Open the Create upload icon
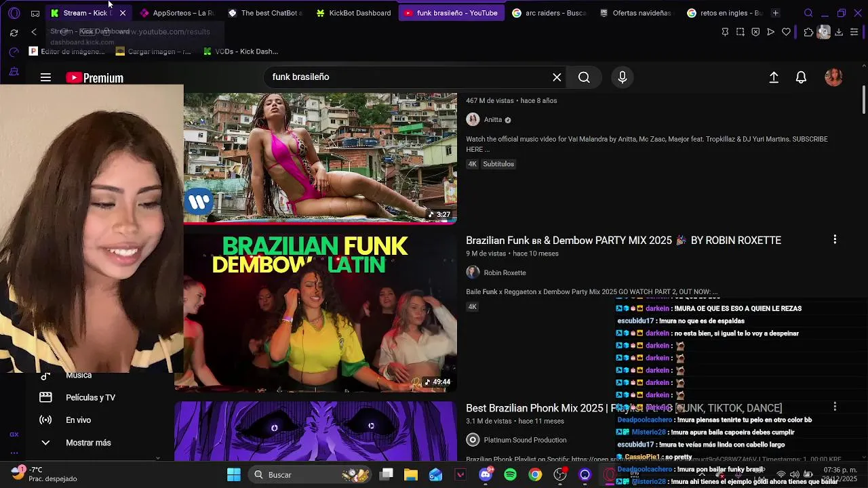The width and height of the screenshot is (868, 488). 774,77
